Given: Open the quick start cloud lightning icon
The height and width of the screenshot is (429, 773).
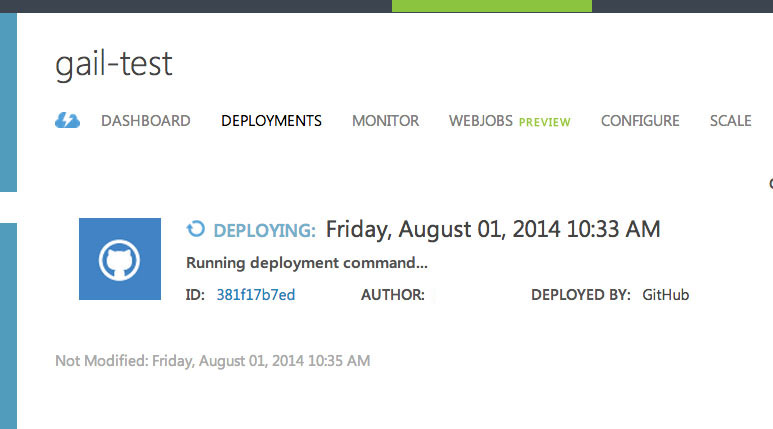Looking at the screenshot, I should click(x=67, y=121).
